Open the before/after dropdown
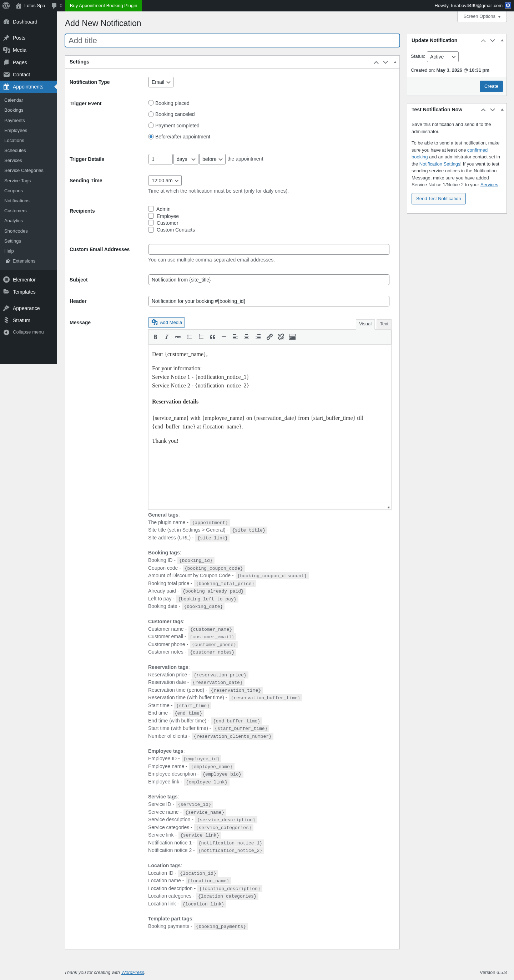The image size is (514, 980). (x=212, y=159)
